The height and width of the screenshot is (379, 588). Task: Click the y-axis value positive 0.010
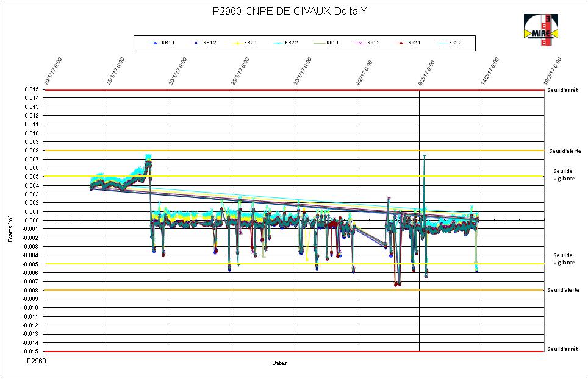tap(32, 133)
